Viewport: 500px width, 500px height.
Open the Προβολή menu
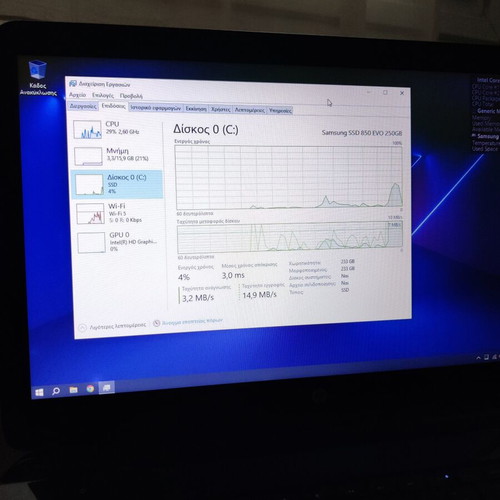pos(131,96)
